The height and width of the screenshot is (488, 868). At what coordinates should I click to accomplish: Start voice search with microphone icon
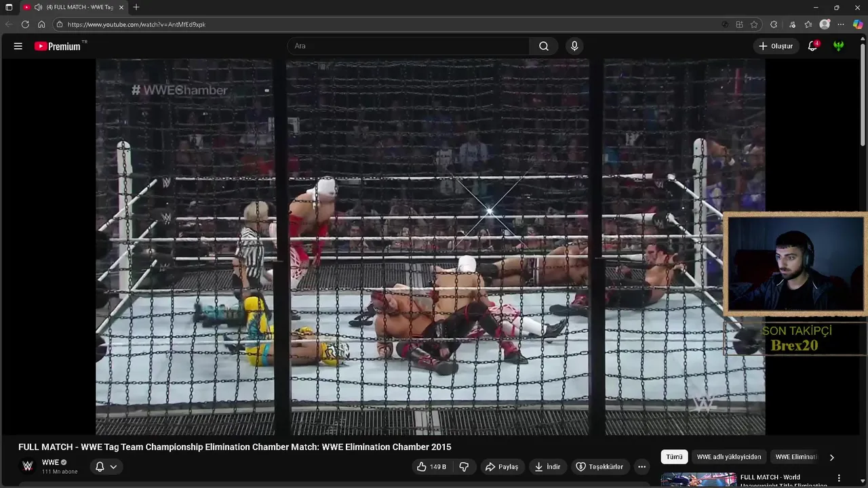pos(574,46)
